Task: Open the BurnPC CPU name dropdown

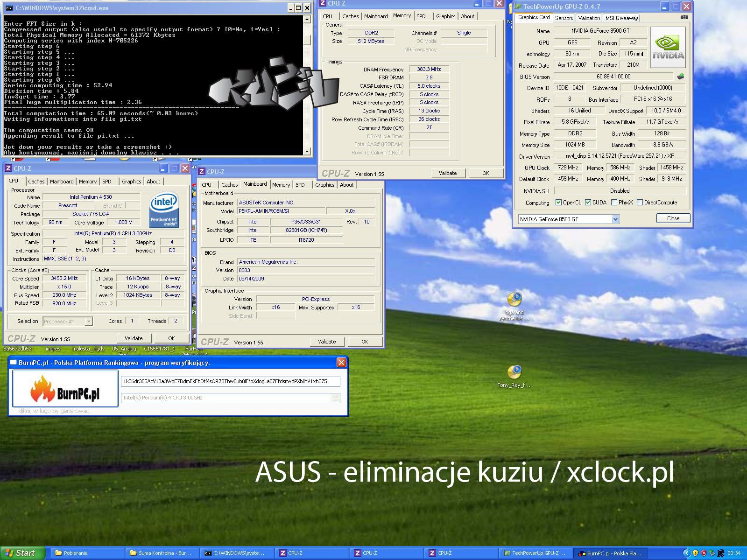Action: point(335,398)
